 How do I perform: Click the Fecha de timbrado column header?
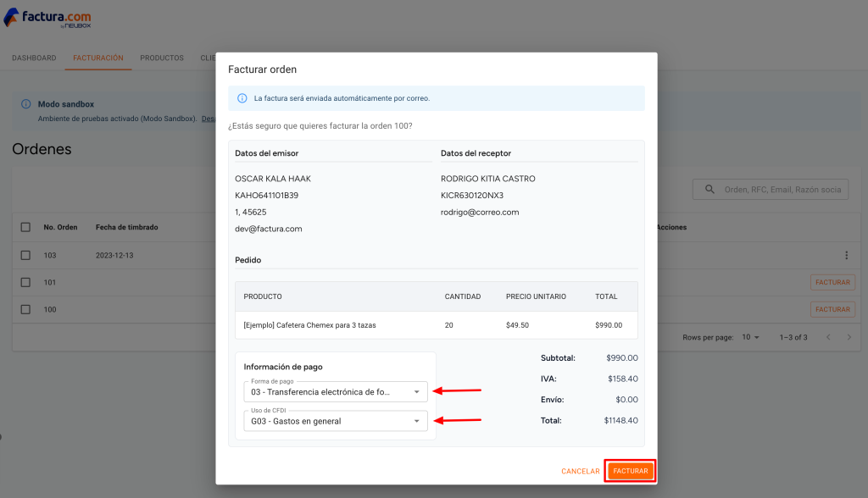coord(127,228)
